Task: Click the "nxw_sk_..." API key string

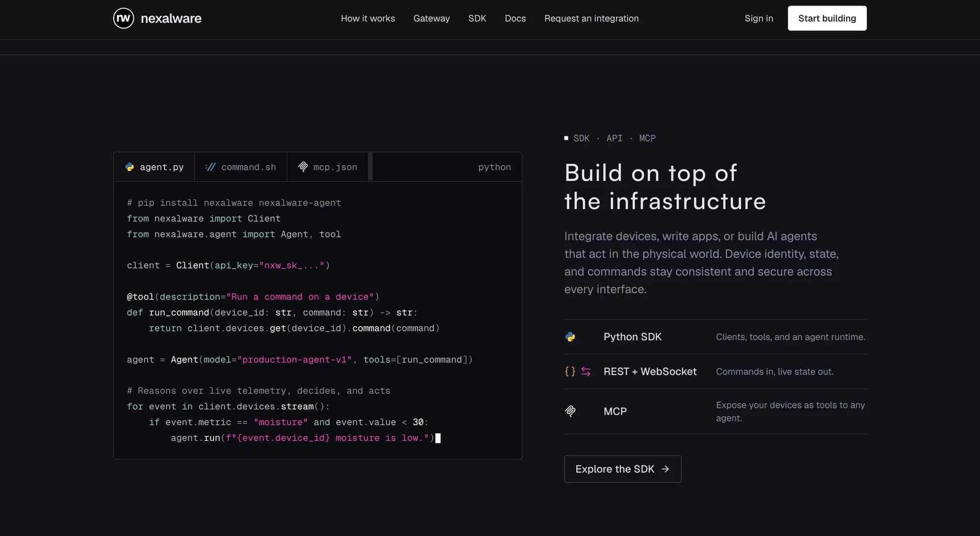Action: pyautogui.click(x=292, y=266)
